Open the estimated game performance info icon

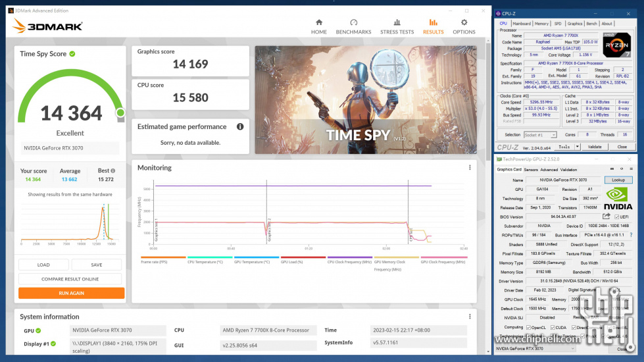click(x=240, y=126)
